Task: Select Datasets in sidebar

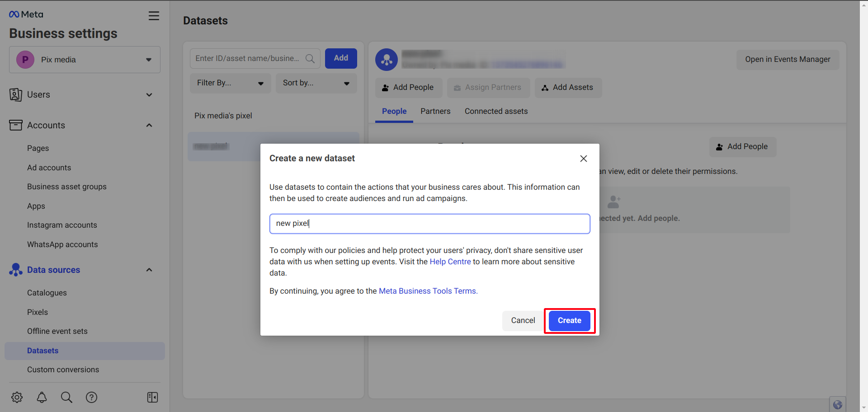Action: click(x=85, y=351)
